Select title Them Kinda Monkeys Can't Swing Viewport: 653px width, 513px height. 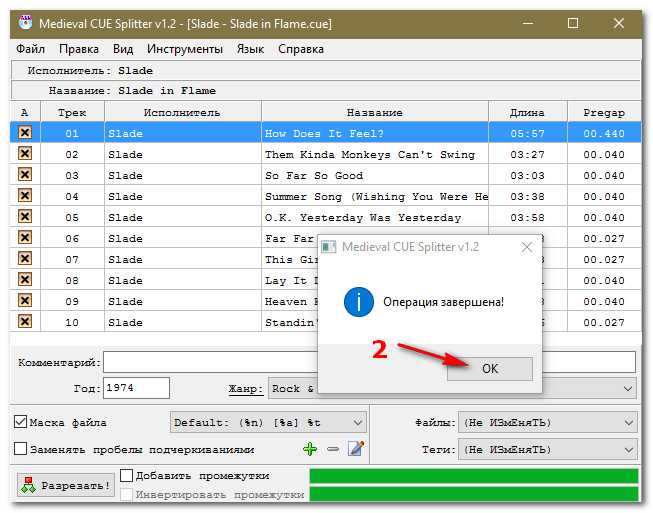click(370, 154)
